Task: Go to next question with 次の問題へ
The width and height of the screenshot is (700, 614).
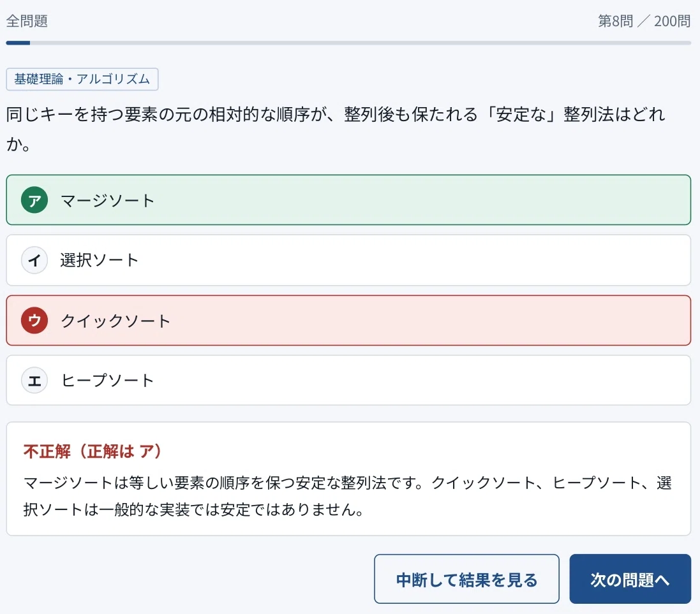Action: pyautogui.click(x=630, y=579)
